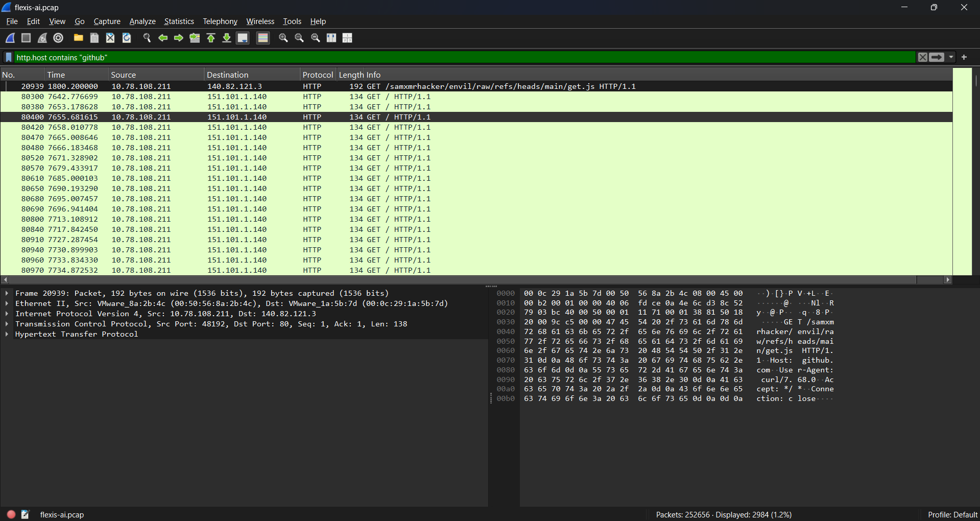Open a capture file via folder icon
The height and width of the screenshot is (521, 980).
[x=78, y=38]
